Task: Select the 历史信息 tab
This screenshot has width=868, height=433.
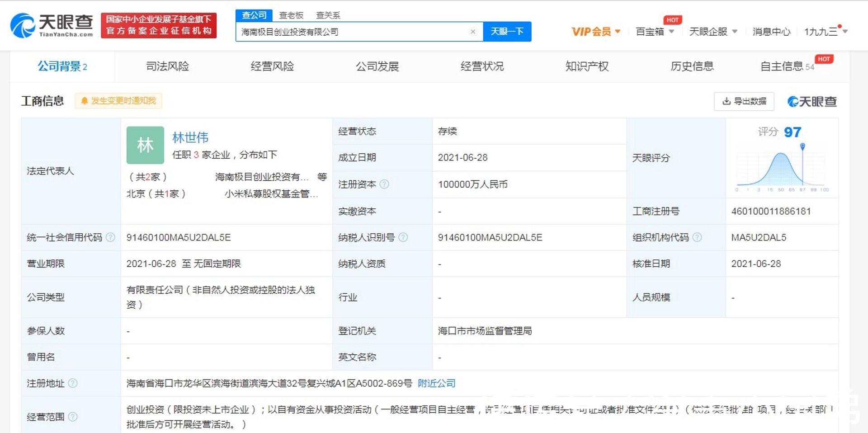Action: [x=692, y=66]
